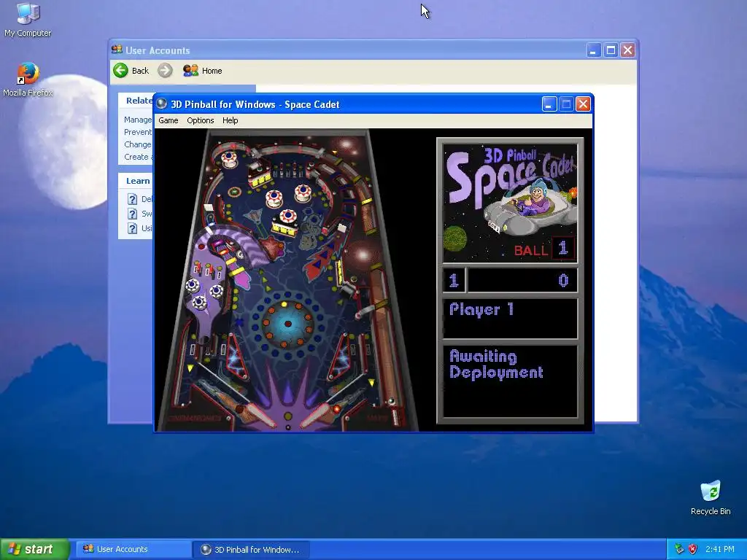
Task: Open the Recycle Bin desktop icon
Action: point(711,498)
